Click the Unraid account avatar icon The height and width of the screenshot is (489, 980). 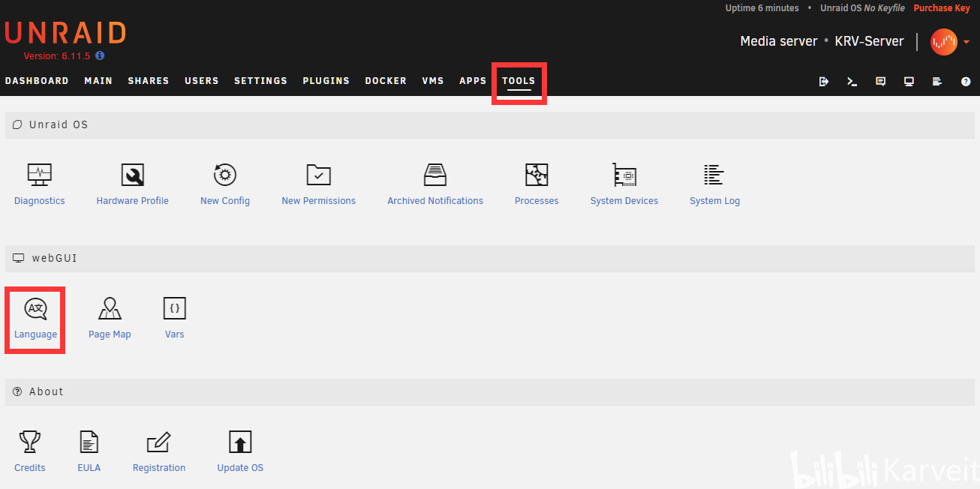(944, 42)
